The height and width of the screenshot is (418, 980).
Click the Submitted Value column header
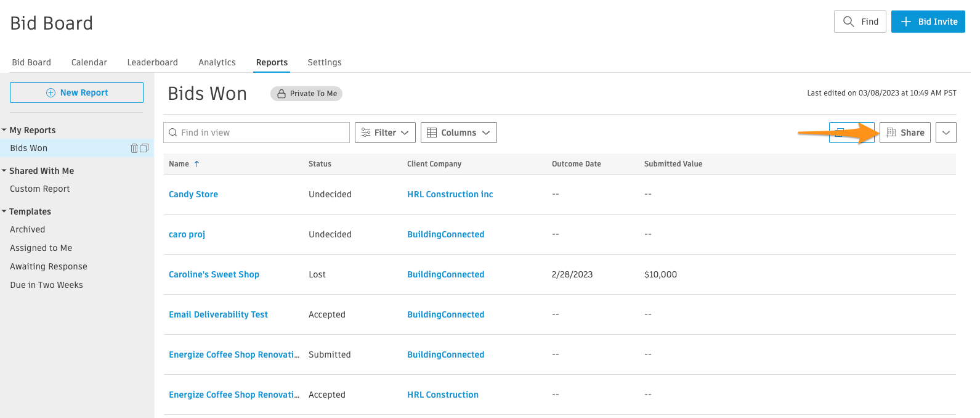click(x=673, y=164)
